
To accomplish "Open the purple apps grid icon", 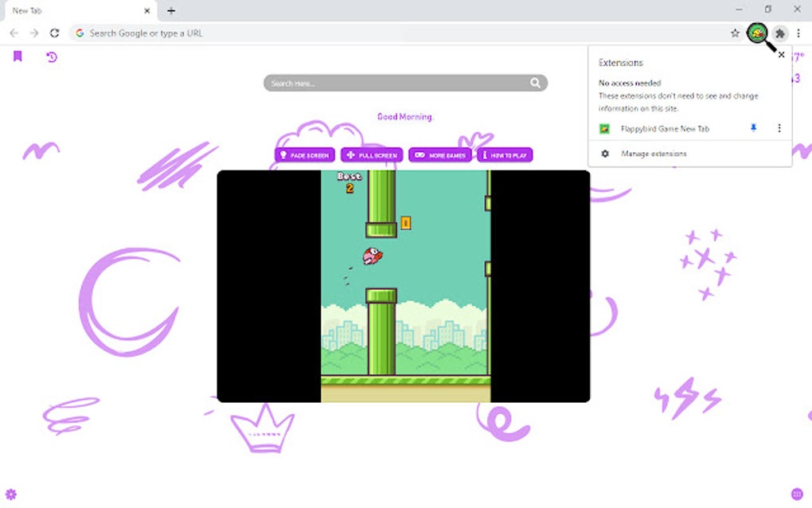I will coord(797,494).
